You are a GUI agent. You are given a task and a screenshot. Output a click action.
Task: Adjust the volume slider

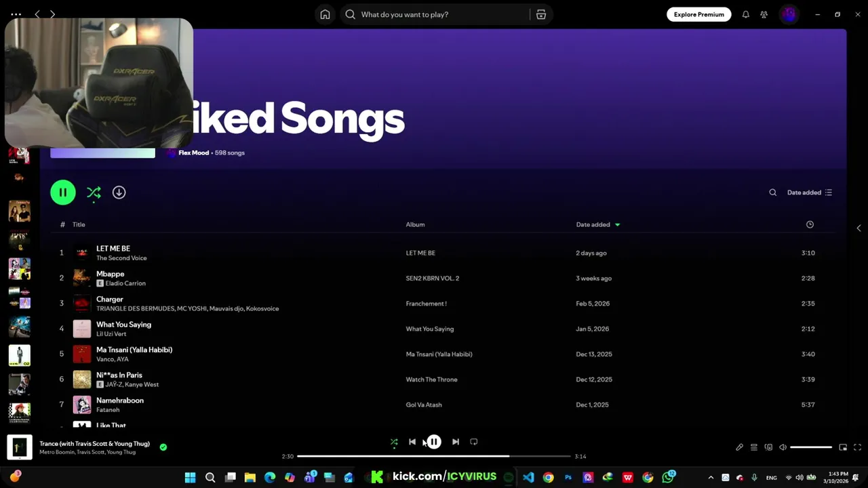click(x=811, y=447)
